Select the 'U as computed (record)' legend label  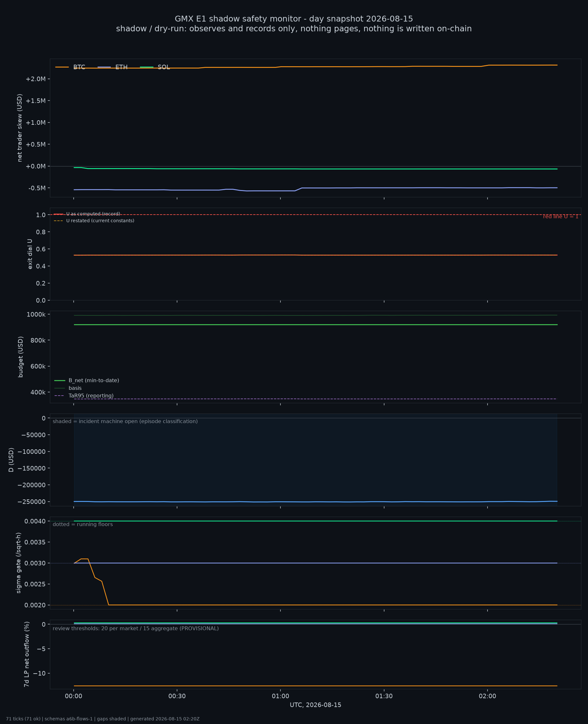point(93,214)
